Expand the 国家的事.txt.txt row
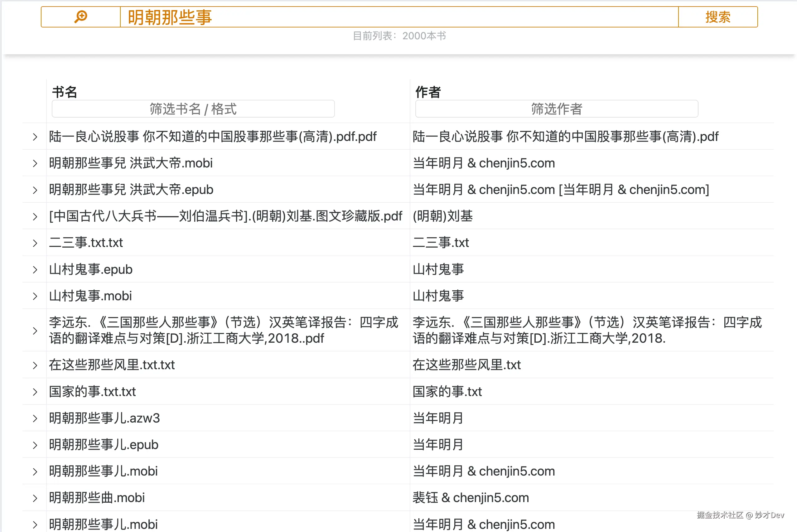Image resolution: width=797 pixels, height=532 pixels. coord(35,392)
